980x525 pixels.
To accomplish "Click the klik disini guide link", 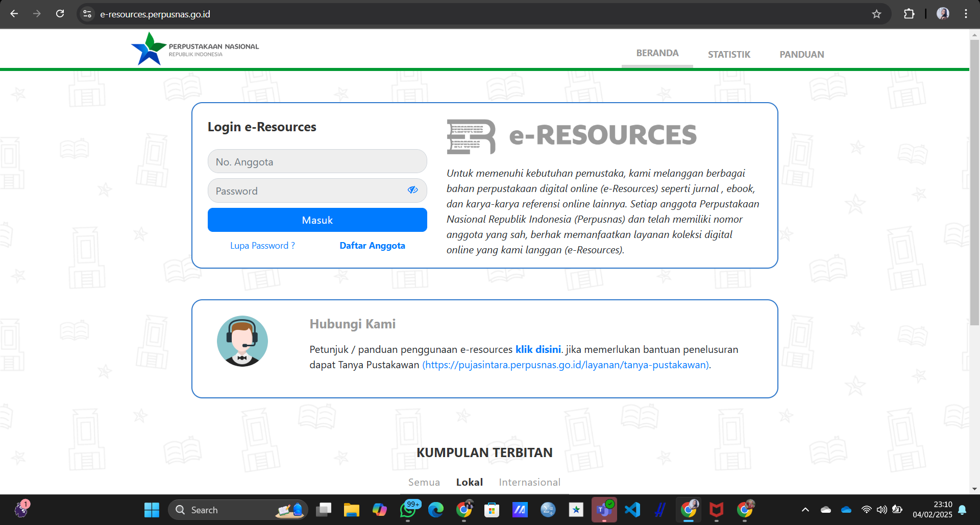I will (537, 349).
